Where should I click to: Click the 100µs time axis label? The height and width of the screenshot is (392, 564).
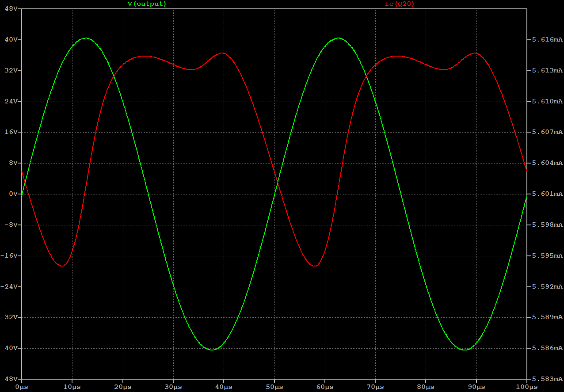pyautogui.click(x=527, y=387)
